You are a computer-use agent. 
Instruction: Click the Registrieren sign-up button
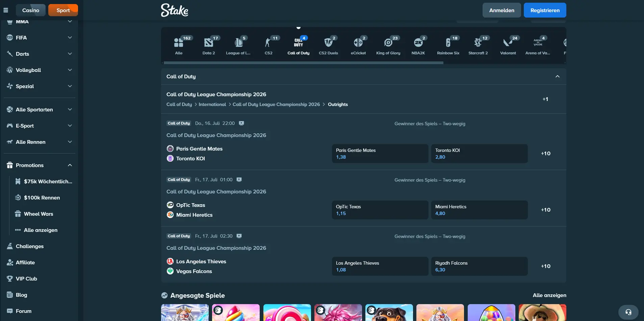[545, 10]
